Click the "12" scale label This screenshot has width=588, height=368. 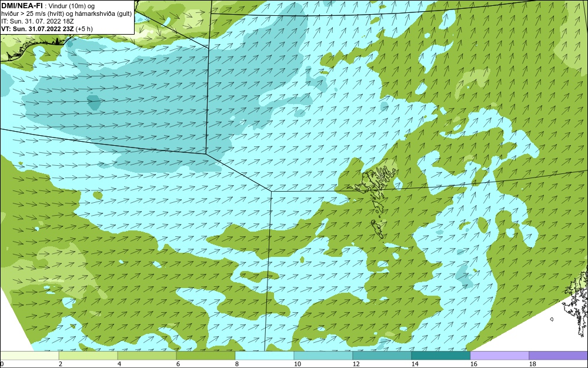[x=356, y=364]
